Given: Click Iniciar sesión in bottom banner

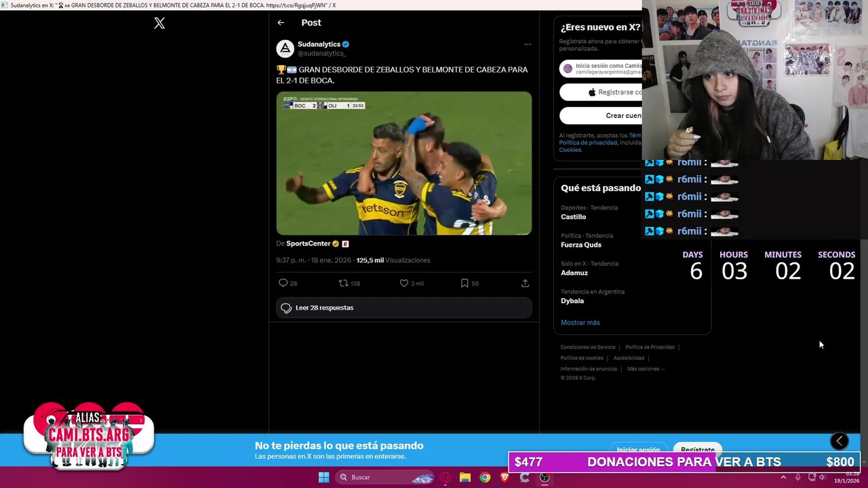Looking at the screenshot, I should [x=638, y=449].
